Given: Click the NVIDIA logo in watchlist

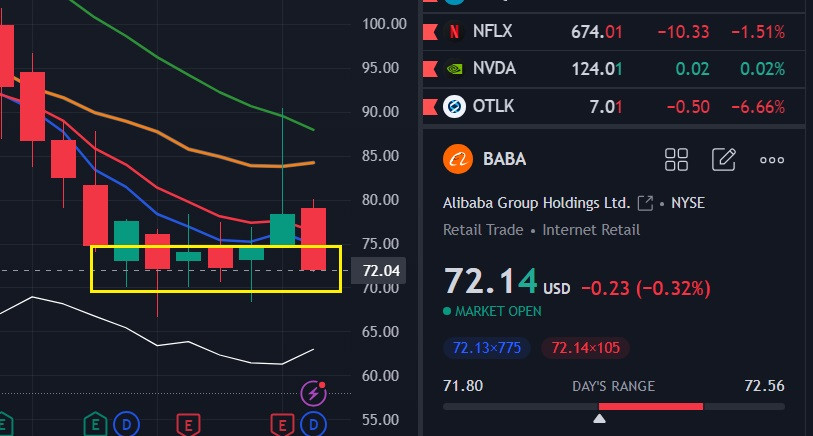Looking at the screenshot, I should (x=454, y=68).
